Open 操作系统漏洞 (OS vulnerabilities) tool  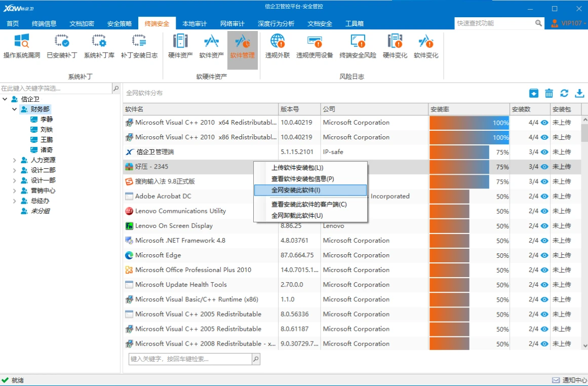coord(22,46)
